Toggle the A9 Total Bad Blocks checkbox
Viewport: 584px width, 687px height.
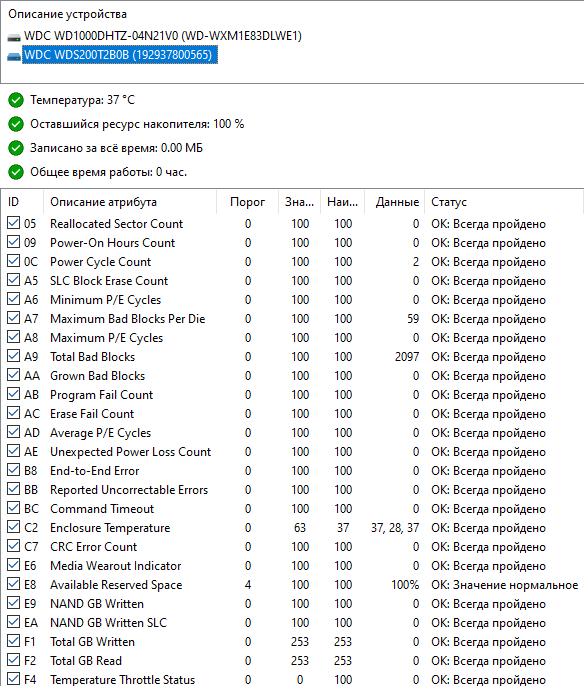(14, 356)
